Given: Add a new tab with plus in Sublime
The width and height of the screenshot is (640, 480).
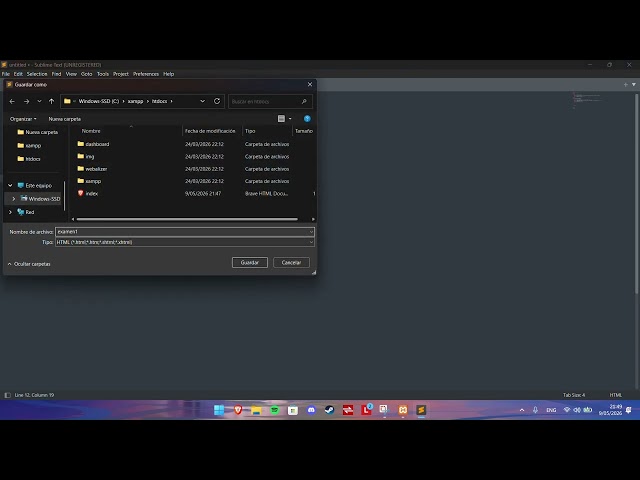Looking at the screenshot, I should (625, 84).
